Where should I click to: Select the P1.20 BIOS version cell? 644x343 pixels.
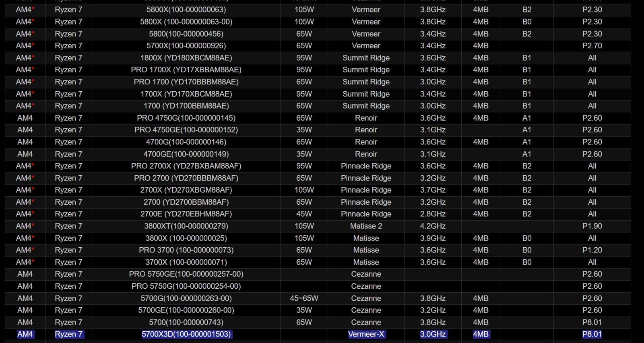(x=592, y=250)
